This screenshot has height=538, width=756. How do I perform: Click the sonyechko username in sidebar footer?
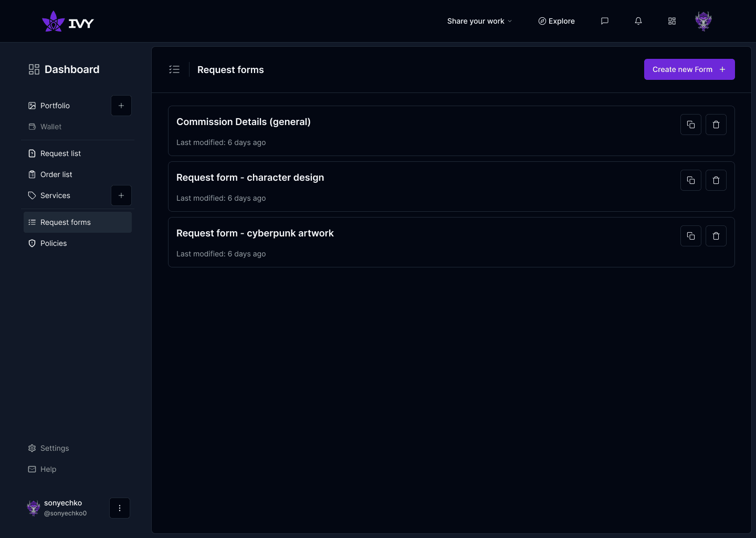(63, 503)
